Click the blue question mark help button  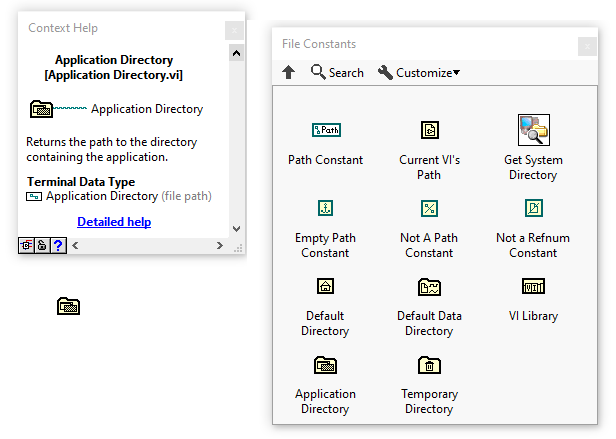tap(58, 246)
